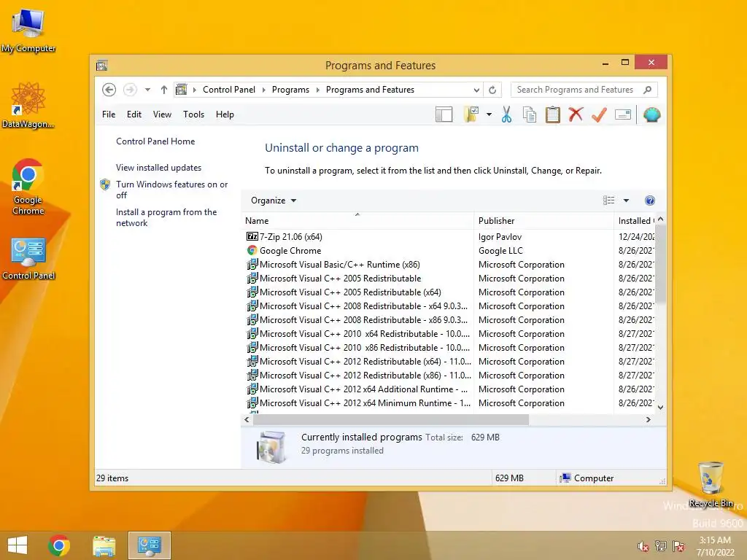Click Turn Windows features on or off
The width and height of the screenshot is (747, 560).
click(172, 190)
